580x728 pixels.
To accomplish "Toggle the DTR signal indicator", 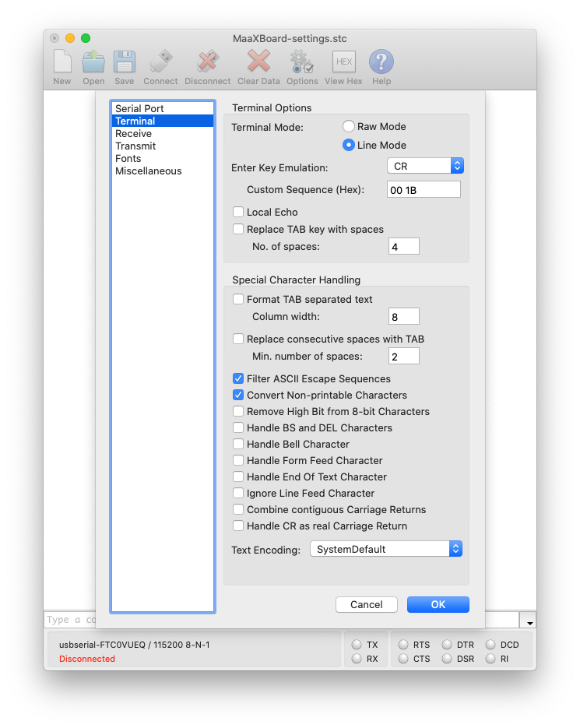I will pos(447,645).
